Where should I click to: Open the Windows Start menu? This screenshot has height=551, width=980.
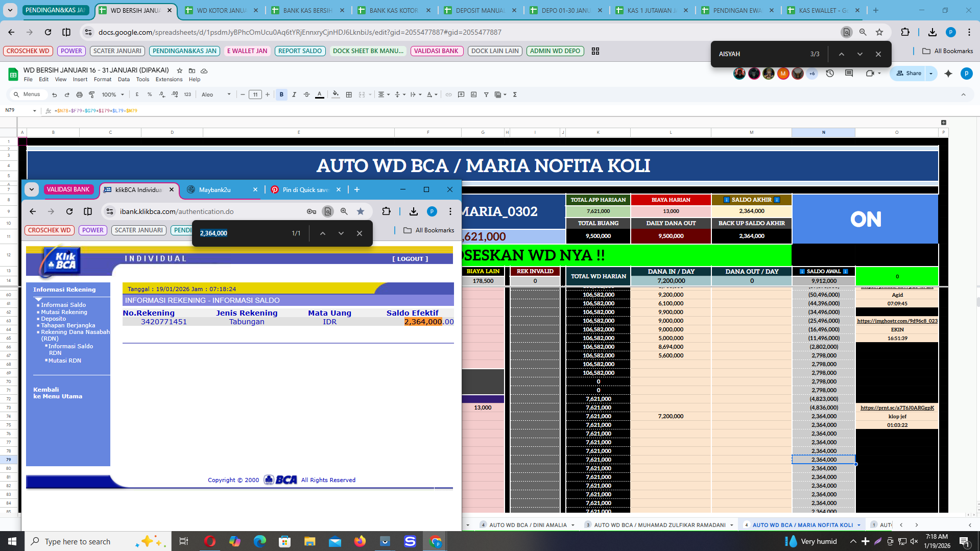(x=12, y=541)
